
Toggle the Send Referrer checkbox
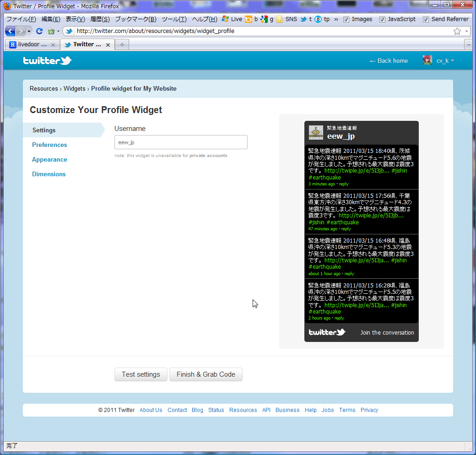click(x=426, y=19)
